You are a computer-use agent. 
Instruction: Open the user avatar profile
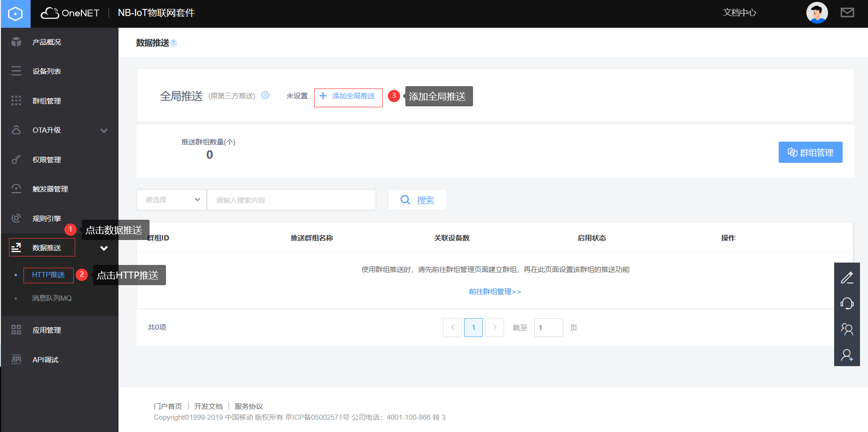[x=817, y=13]
